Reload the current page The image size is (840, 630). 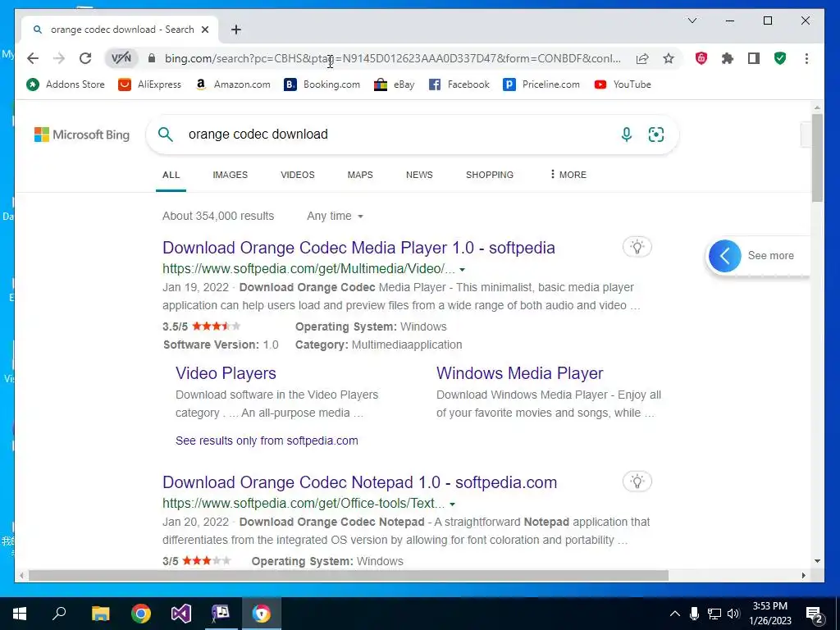point(85,58)
